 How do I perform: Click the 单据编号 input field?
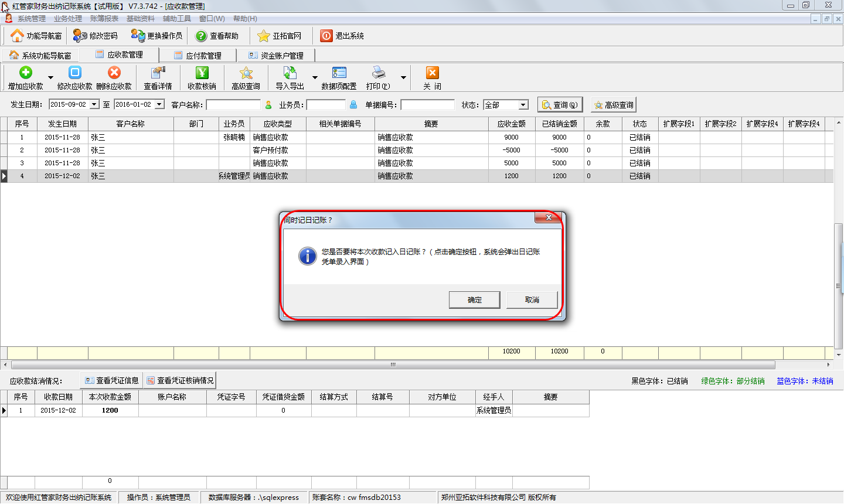coord(427,105)
